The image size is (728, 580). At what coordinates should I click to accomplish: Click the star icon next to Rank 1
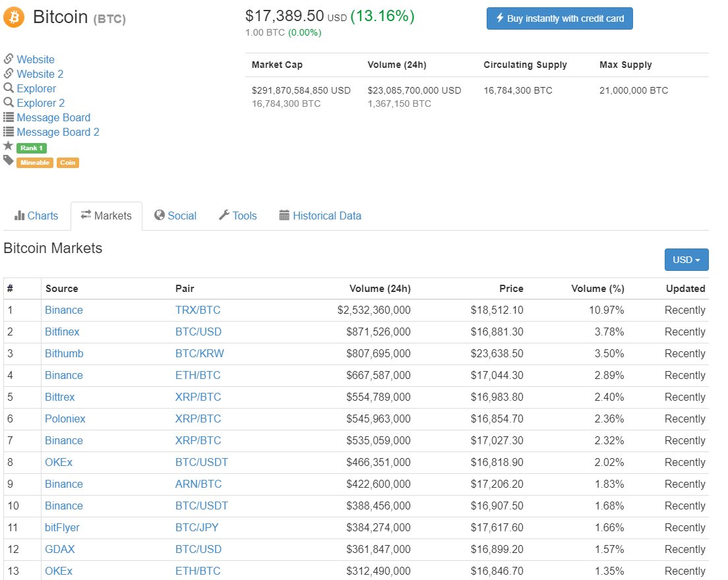(x=9, y=146)
